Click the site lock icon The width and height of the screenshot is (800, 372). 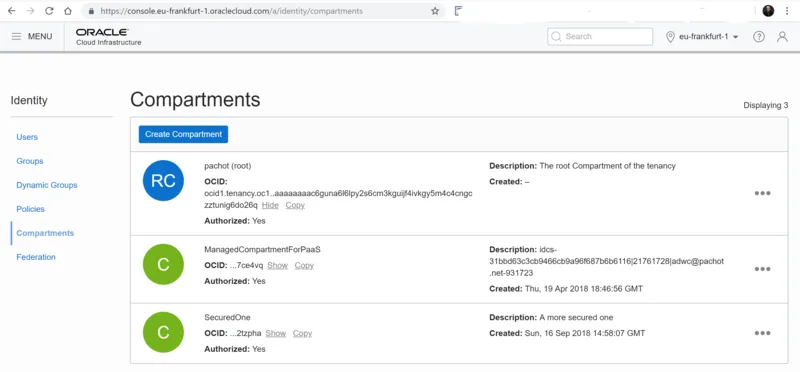pyautogui.click(x=91, y=11)
